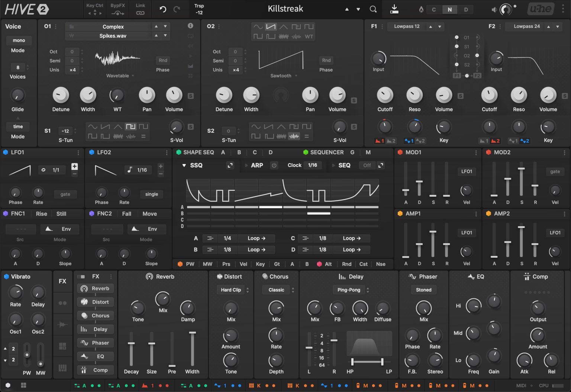The width and height of the screenshot is (571, 392).
Task: Toggle BypFX effects bypass switch
Action: pyautogui.click(x=117, y=13)
